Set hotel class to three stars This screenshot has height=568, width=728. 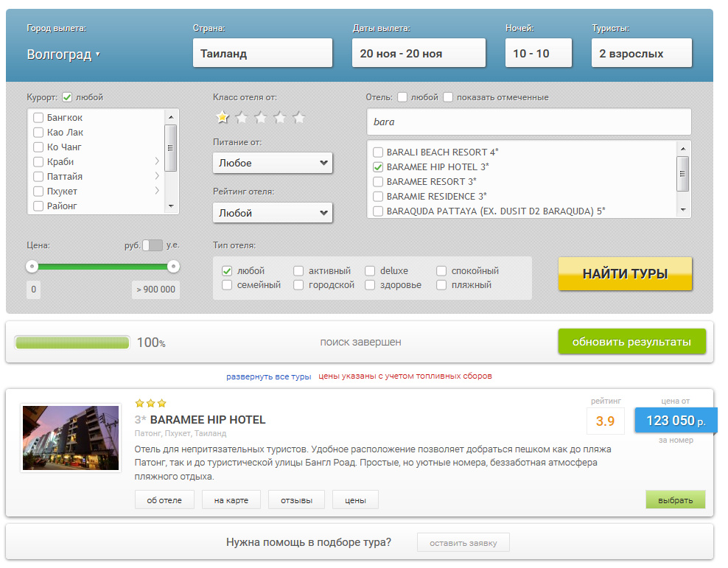[261, 117]
